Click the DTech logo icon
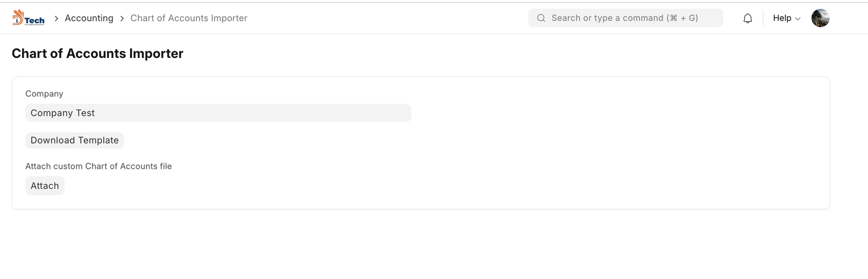This screenshot has width=868, height=279. [28, 18]
